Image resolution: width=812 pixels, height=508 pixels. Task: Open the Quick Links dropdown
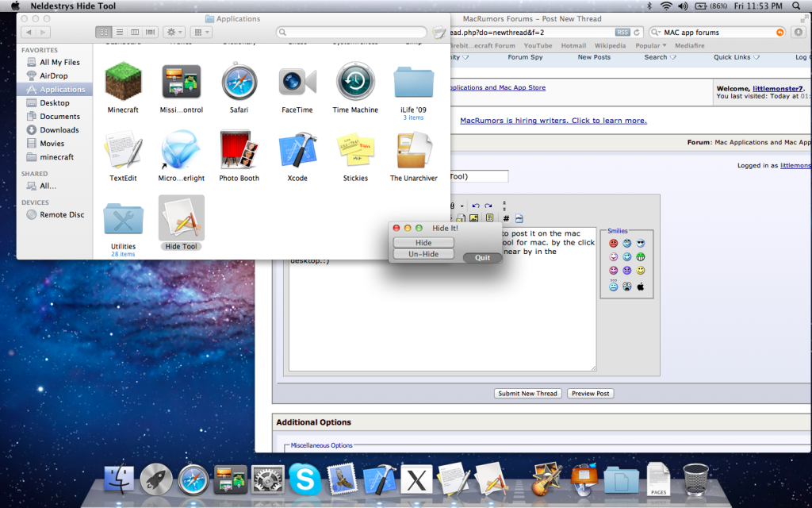(737, 57)
